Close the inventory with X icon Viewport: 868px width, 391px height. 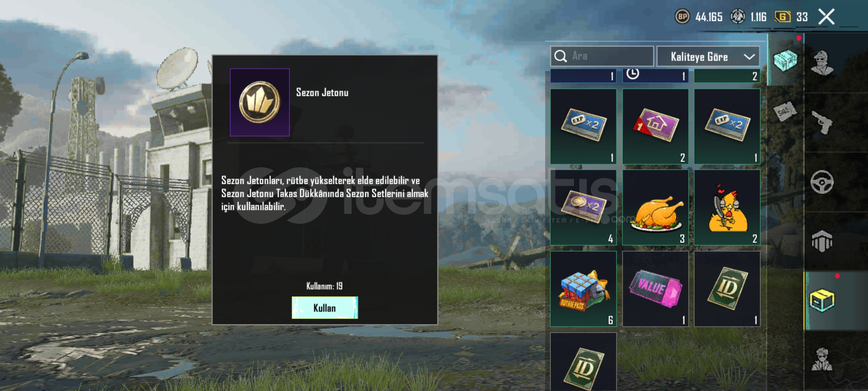coord(827,17)
